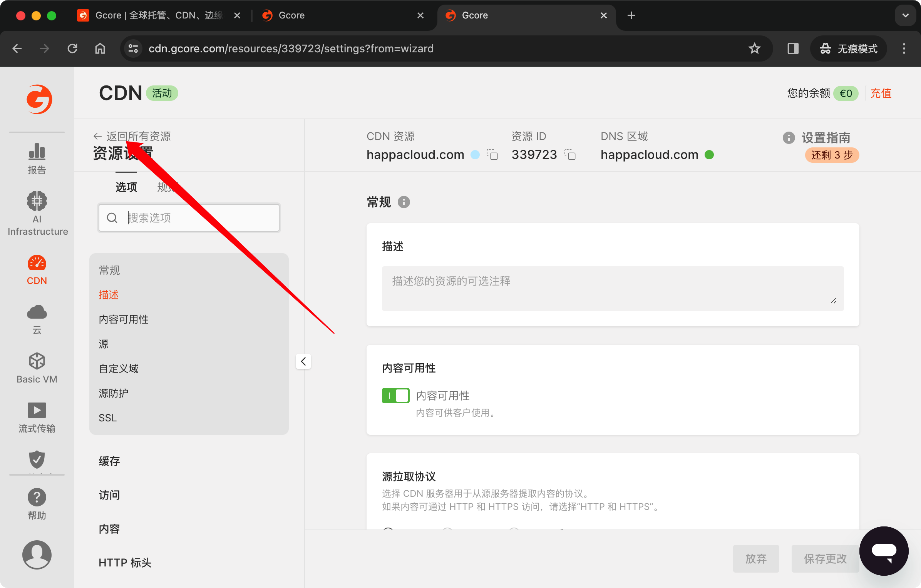921x588 pixels.
Task: Click 返回所有资源 back link
Action: 132,136
